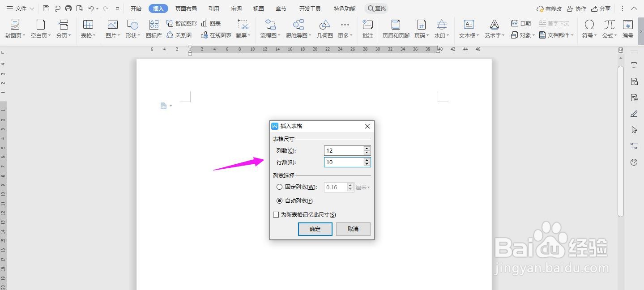Click the 页码 page number tool
The width and height of the screenshot is (644, 290).
[421, 29]
